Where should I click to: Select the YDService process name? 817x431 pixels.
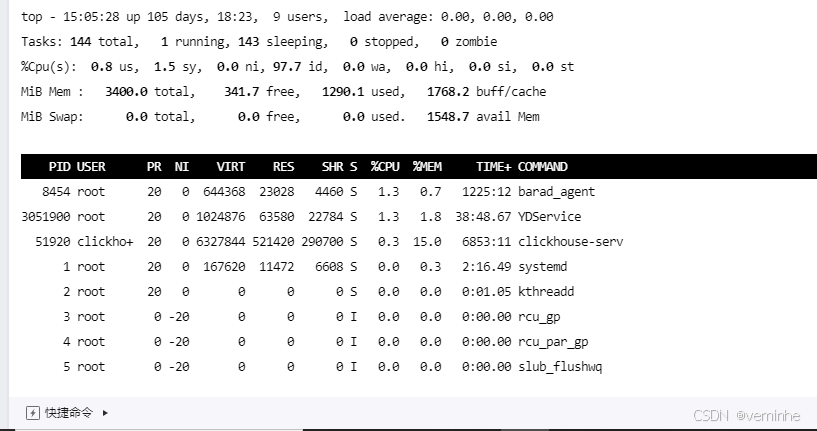(x=549, y=217)
